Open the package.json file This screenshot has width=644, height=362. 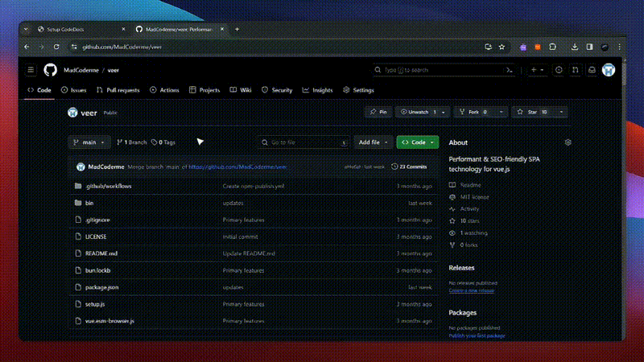[x=102, y=287]
